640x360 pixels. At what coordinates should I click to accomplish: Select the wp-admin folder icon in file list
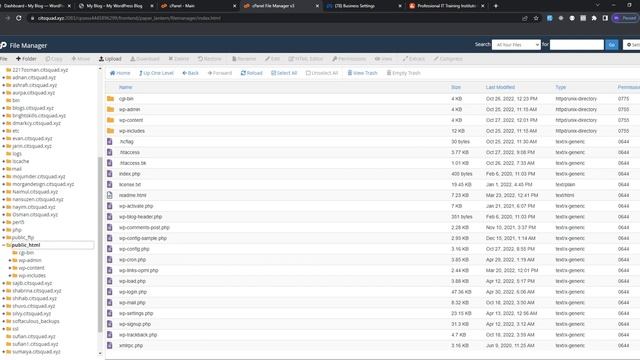pyautogui.click(x=110, y=109)
